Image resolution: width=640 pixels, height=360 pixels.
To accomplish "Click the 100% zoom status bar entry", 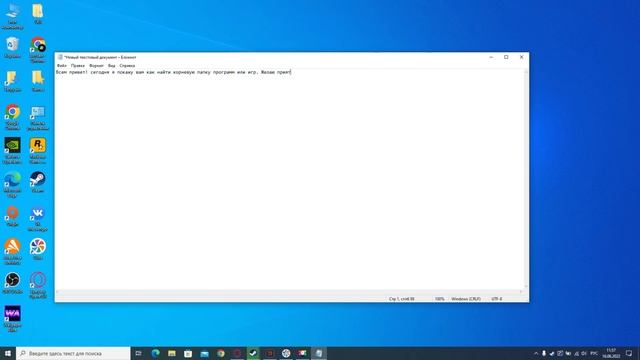I will (x=439, y=299).
